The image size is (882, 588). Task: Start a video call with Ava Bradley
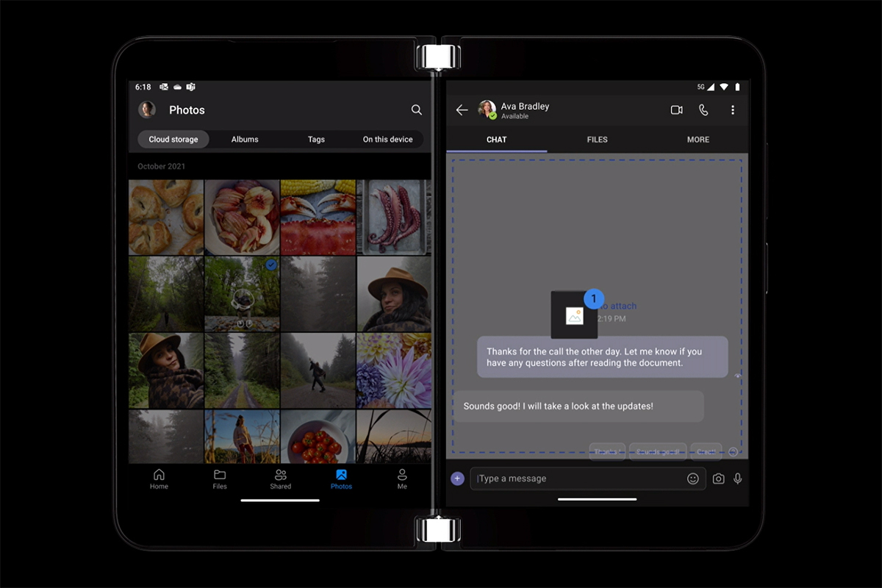(x=676, y=110)
